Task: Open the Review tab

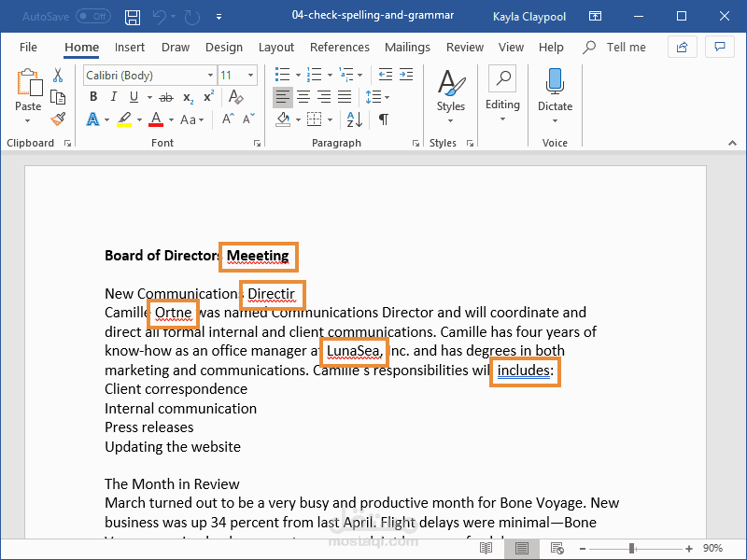Action: (464, 48)
